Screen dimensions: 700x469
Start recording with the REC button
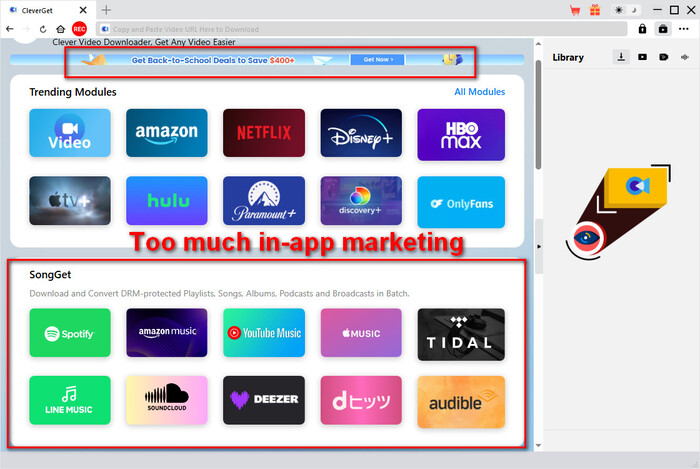pyautogui.click(x=79, y=29)
